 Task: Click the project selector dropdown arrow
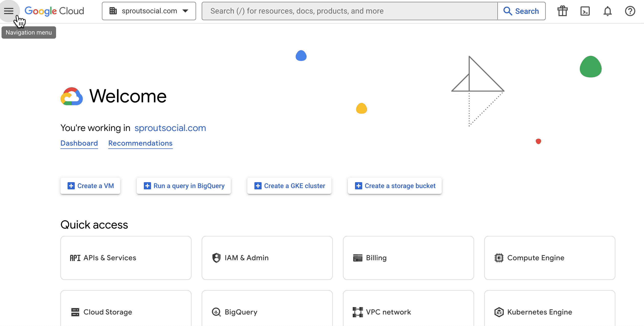coord(186,11)
